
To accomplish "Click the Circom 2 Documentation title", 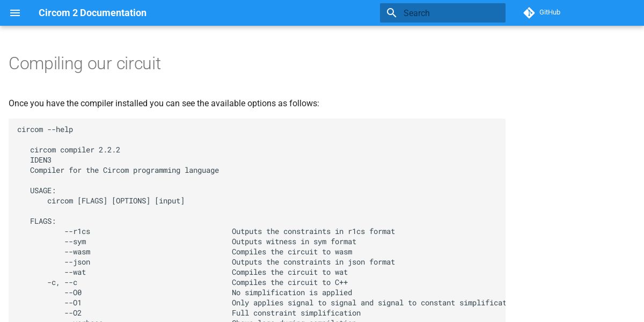I will coord(92,13).
